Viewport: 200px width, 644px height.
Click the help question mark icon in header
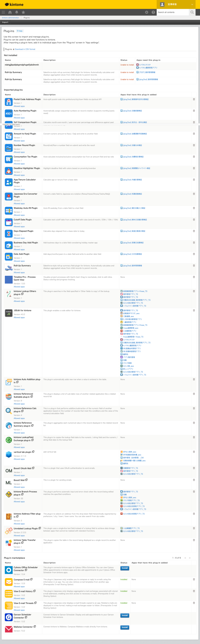pyautogui.click(x=153, y=12)
